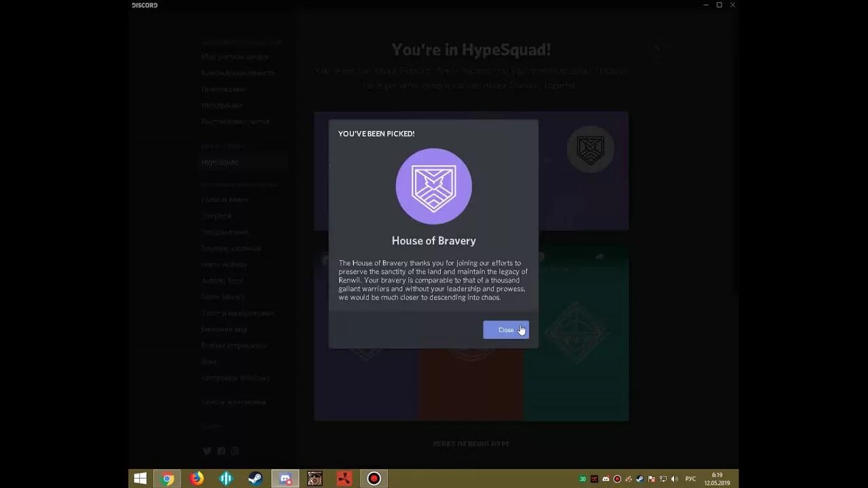
Task: Click the Close button in the dialog
Action: pos(506,330)
